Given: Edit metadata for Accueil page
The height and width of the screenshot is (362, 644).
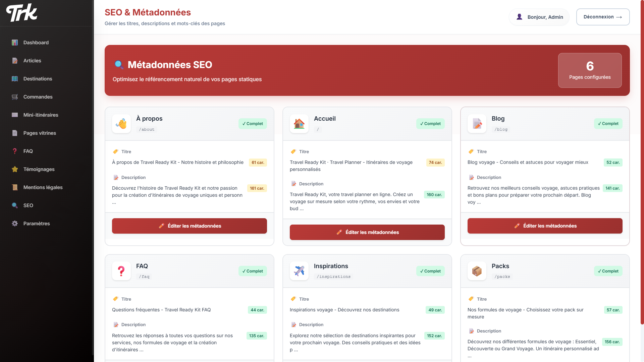Looking at the screenshot, I should [367, 232].
